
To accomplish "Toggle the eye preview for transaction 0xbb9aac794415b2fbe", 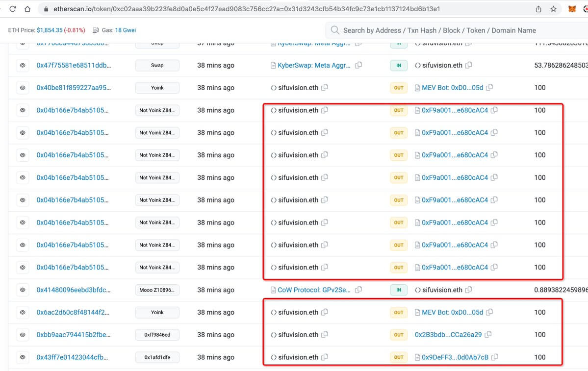I will pyautogui.click(x=23, y=335).
